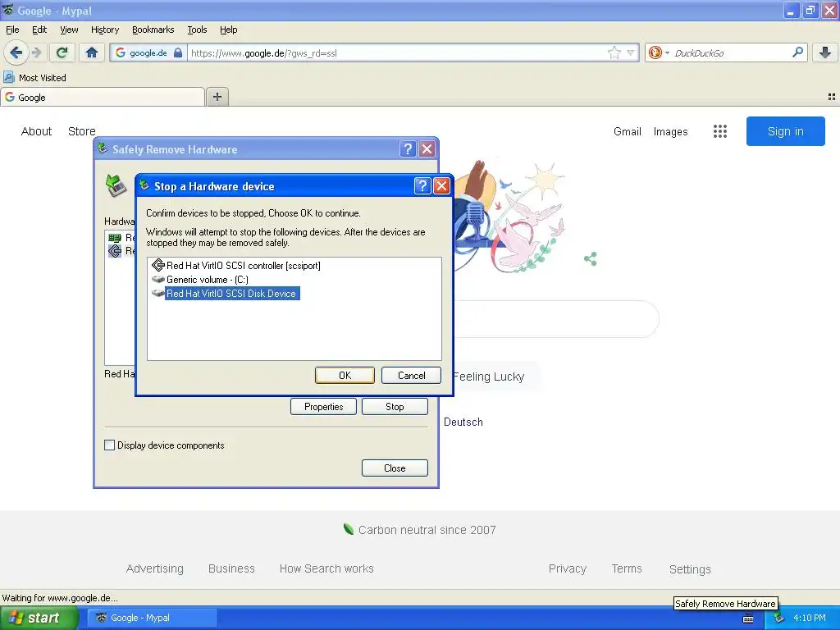The image size is (840, 630).
Task: Click Properties in Safely Remove Hardware
Action: tap(323, 407)
